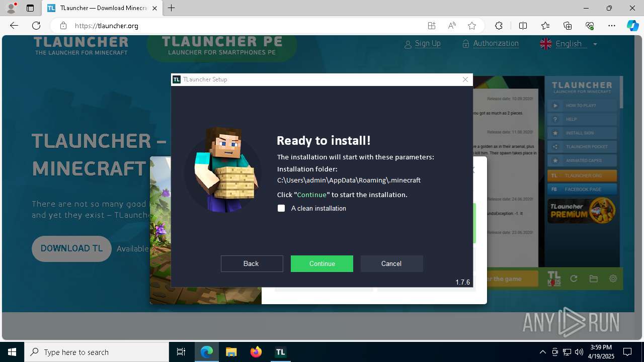Expand the English language dropdown

595,44
